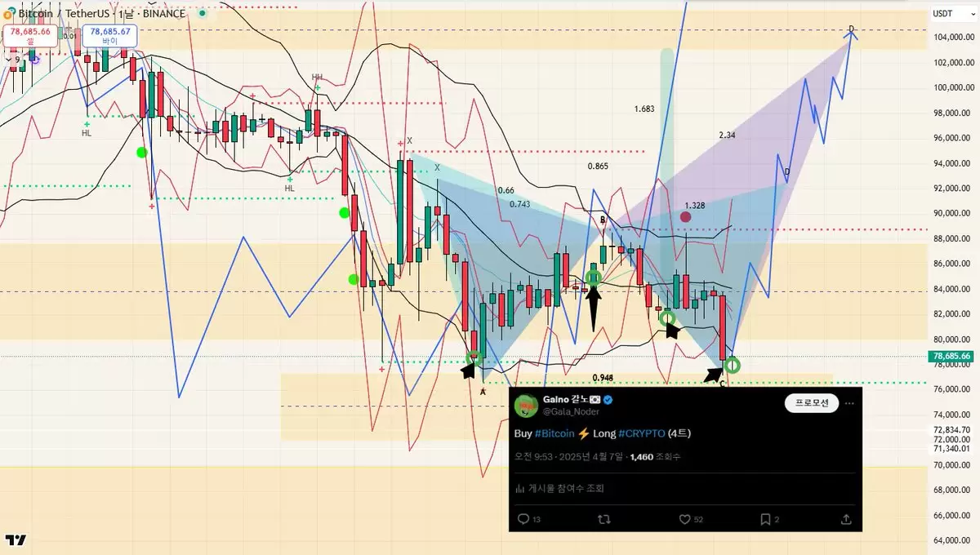Image resolution: width=980 pixels, height=555 pixels.
Task: Click the dark red circle marker near 1.328
Action: [x=686, y=216]
